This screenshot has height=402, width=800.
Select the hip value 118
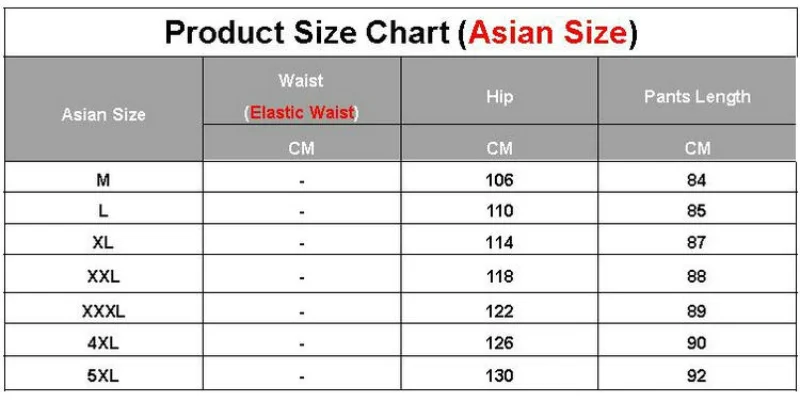click(x=499, y=276)
